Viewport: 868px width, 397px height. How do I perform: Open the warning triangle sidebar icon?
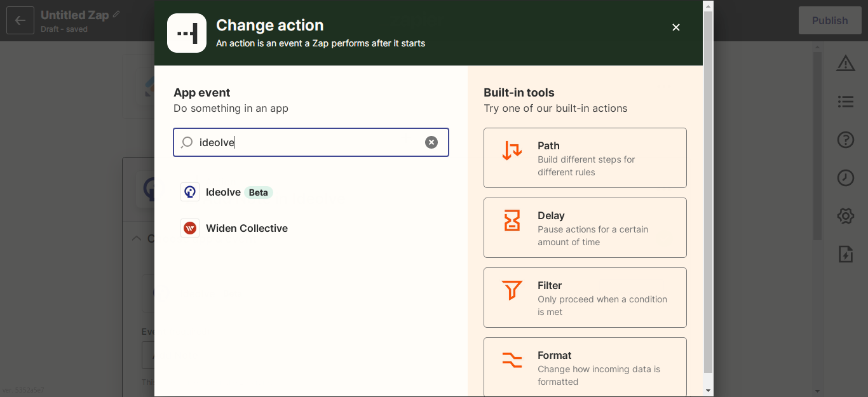pos(845,63)
